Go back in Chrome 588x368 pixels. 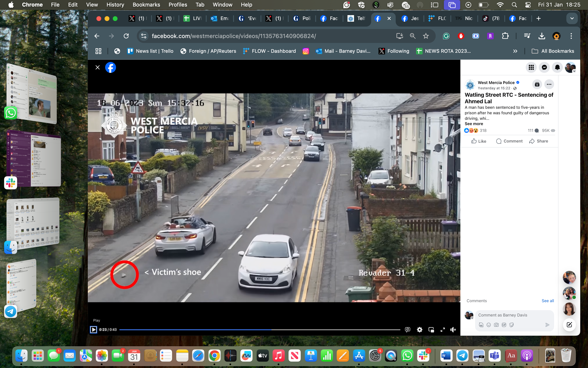pos(97,36)
